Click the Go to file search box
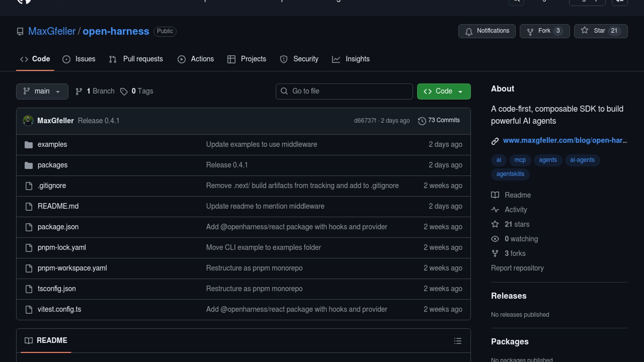 coord(344,91)
